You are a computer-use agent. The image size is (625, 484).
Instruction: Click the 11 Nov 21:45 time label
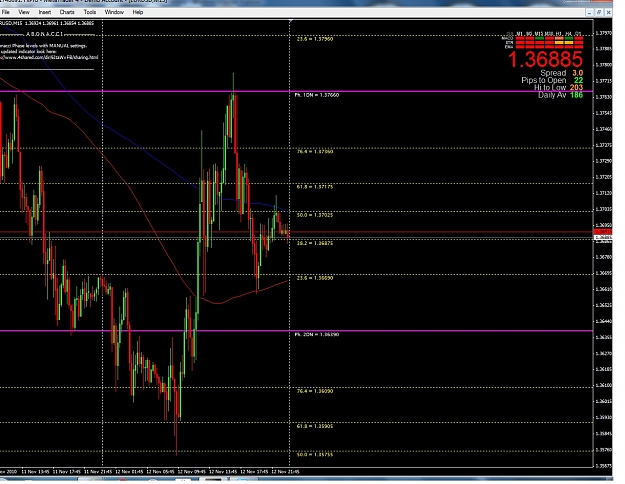98,472
